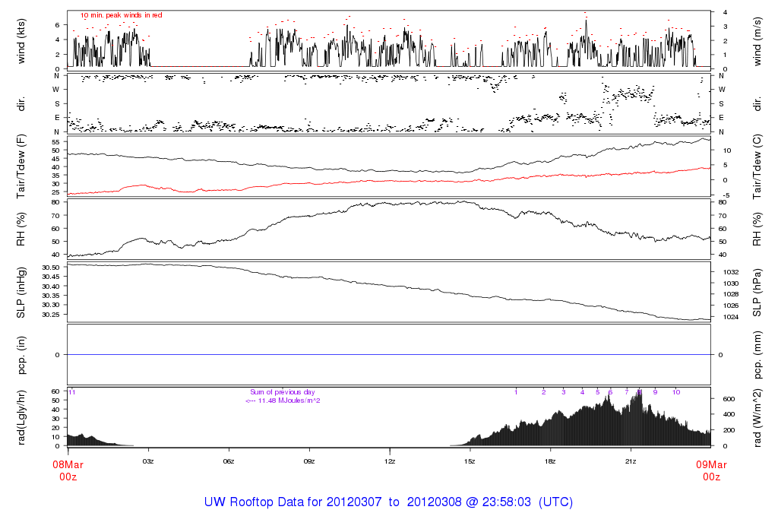Screen dimensions: 778x532
Task: Click the 21z time tick label
Action: pyautogui.click(x=631, y=461)
